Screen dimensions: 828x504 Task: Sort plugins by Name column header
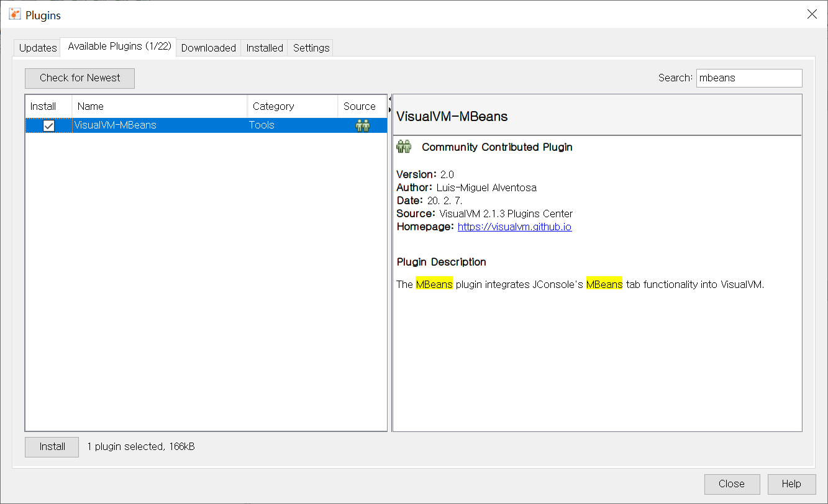[x=160, y=106]
